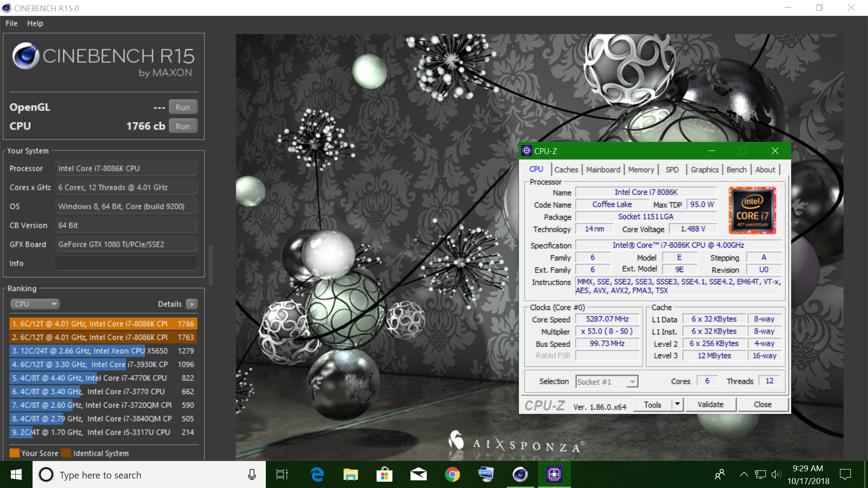The image size is (868, 488).
Task: Show hidden tray icons chevron
Action: [x=744, y=474]
